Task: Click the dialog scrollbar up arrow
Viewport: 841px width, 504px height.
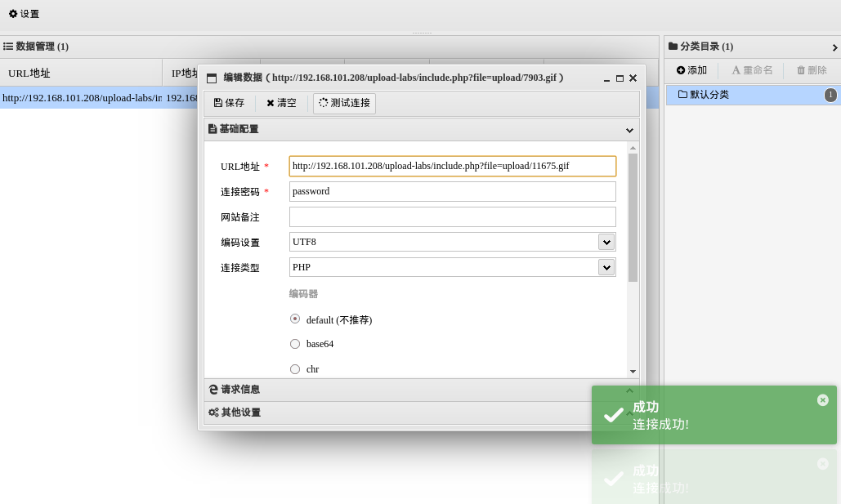Action: point(633,148)
